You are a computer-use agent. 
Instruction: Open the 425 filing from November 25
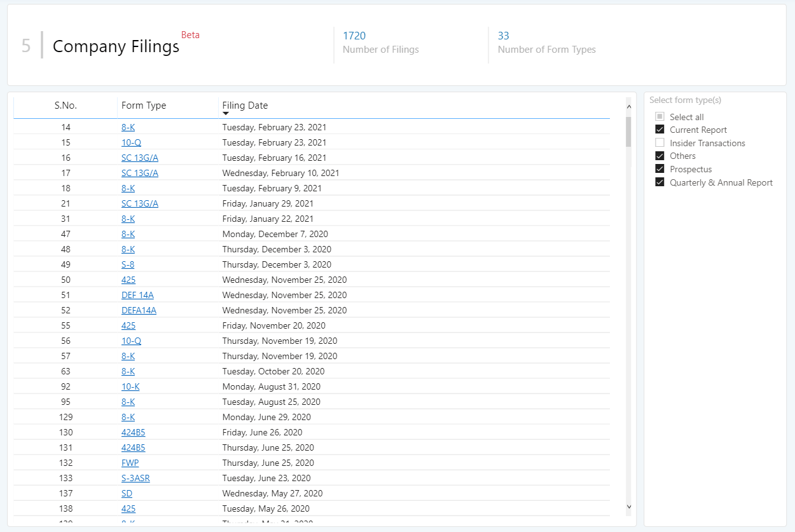pyautogui.click(x=128, y=279)
